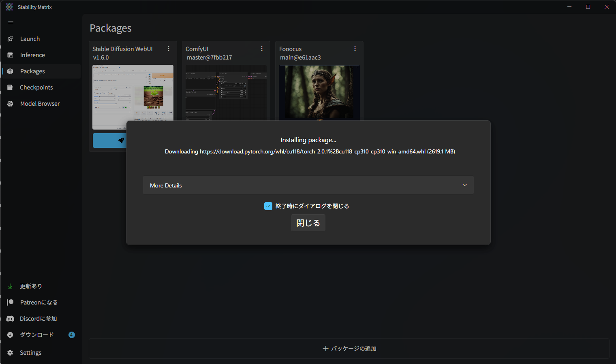Click the v1.6.0 version label
This screenshot has height=364, width=616.
click(x=101, y=57)
